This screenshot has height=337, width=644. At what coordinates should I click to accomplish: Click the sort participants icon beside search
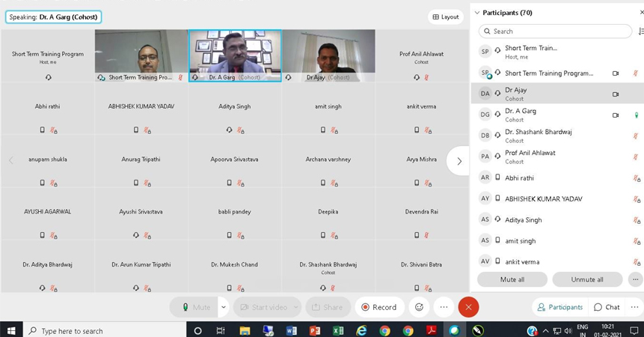click(640, 31)
